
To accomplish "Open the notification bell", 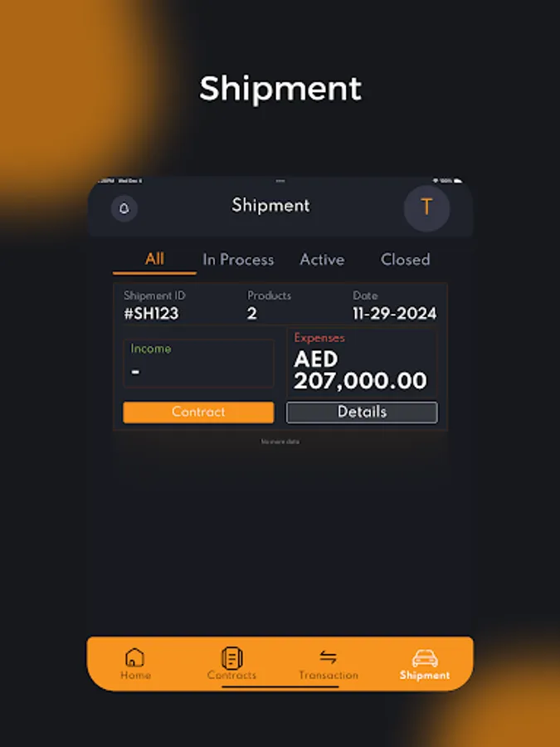I will pos(123,208).
